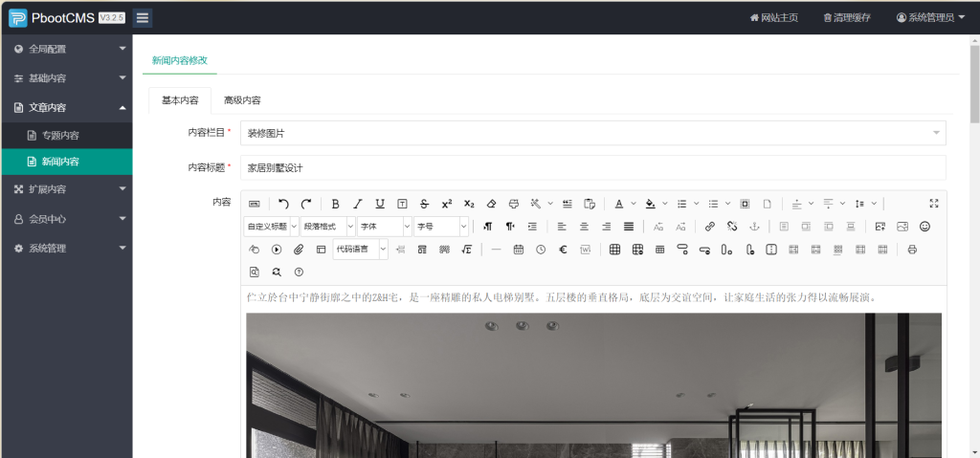This screenshot has width=980, height=458.
Task: Open 专题内容 in the sidebar
Action: pyautogui.click(x=60, y=136)
